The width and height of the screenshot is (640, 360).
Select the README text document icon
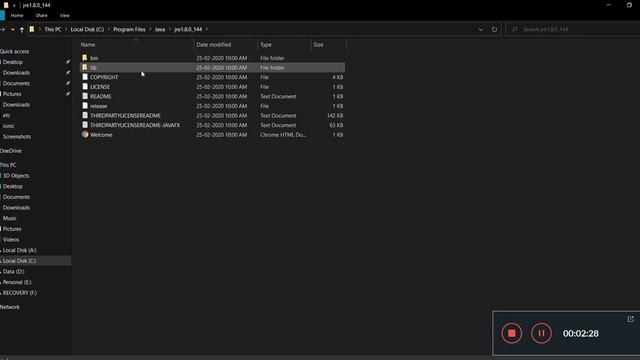85,96
